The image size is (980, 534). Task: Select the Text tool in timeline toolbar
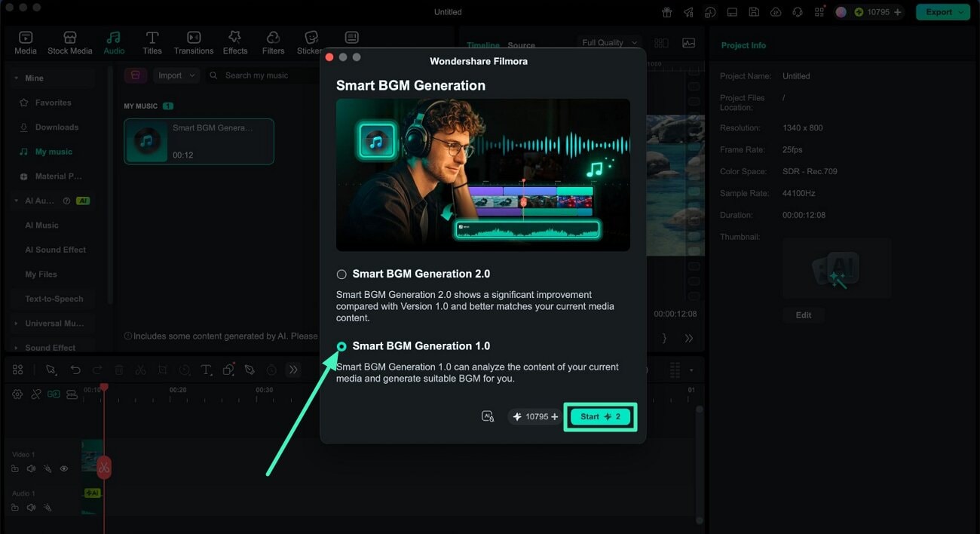point(206,370)
